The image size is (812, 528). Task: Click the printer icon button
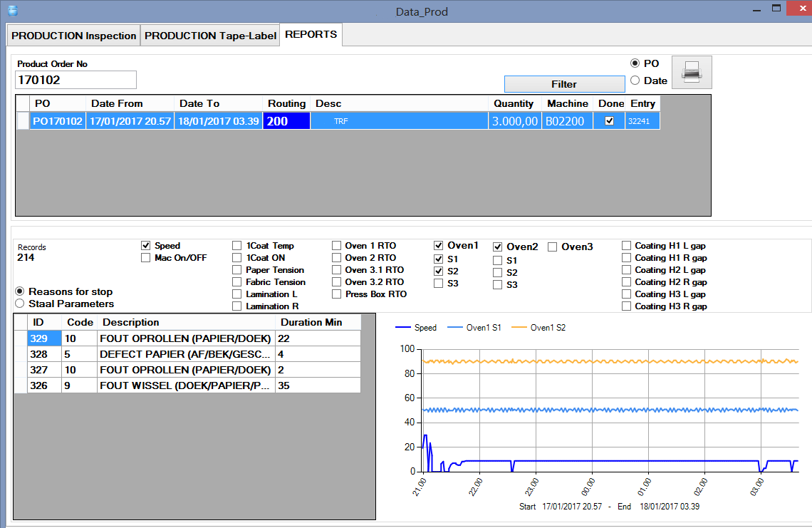(692, 72)
